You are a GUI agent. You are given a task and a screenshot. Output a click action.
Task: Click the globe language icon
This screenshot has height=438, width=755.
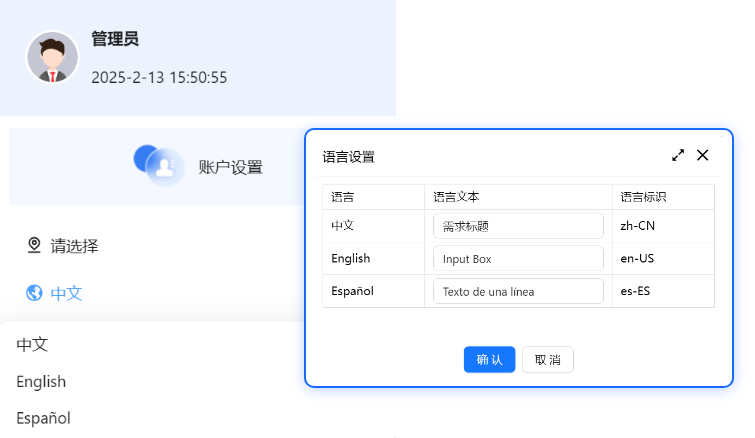click(34, 293)
